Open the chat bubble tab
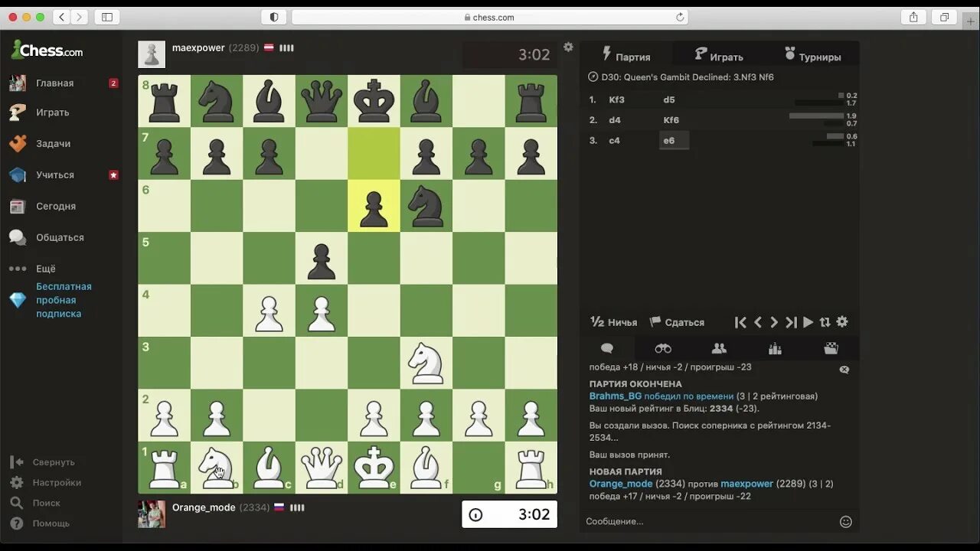This screenshot has width=980, height=551. tap(607, 348)
